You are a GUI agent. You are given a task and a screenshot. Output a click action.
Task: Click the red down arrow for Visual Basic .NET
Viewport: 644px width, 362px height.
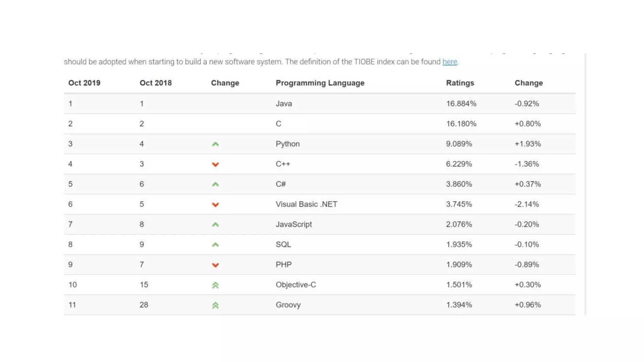(x=215, y=205)
